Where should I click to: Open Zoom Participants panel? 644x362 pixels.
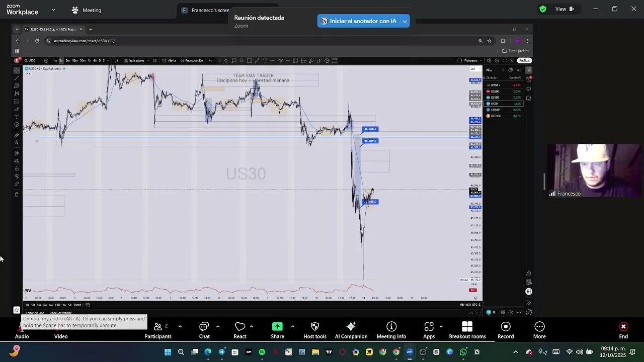pyautogui.click(x=158, y=330)
